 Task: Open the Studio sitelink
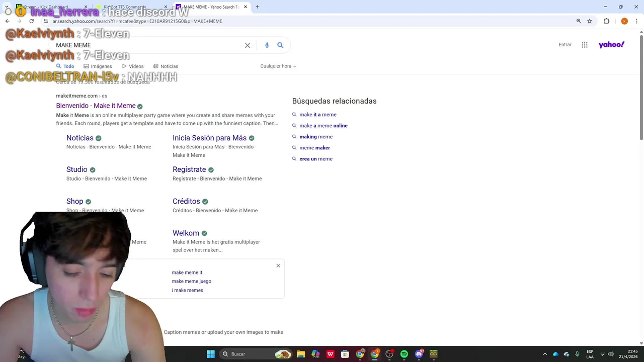click(77, 169)
